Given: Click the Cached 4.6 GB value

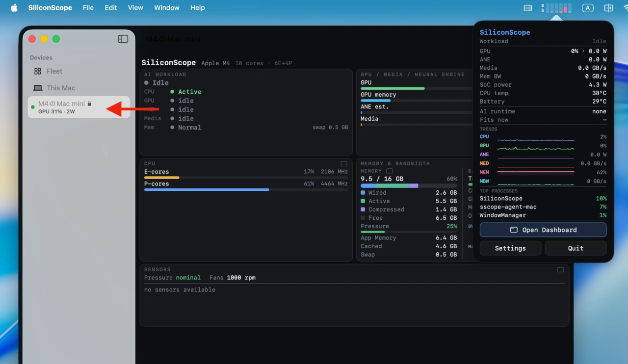Looking at the screenshot, I should click(x=446, y=246).
